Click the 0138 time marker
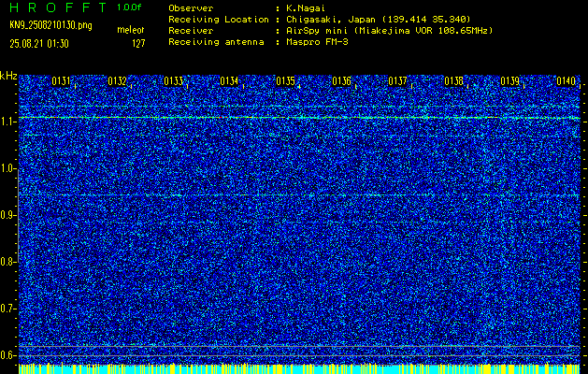Viewport: 588px width, 374px height. click(x=453, y=81)
